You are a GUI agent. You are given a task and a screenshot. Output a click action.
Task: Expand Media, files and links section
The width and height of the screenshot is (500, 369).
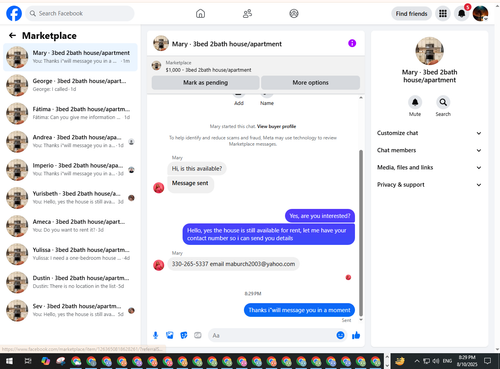(429, 167)
